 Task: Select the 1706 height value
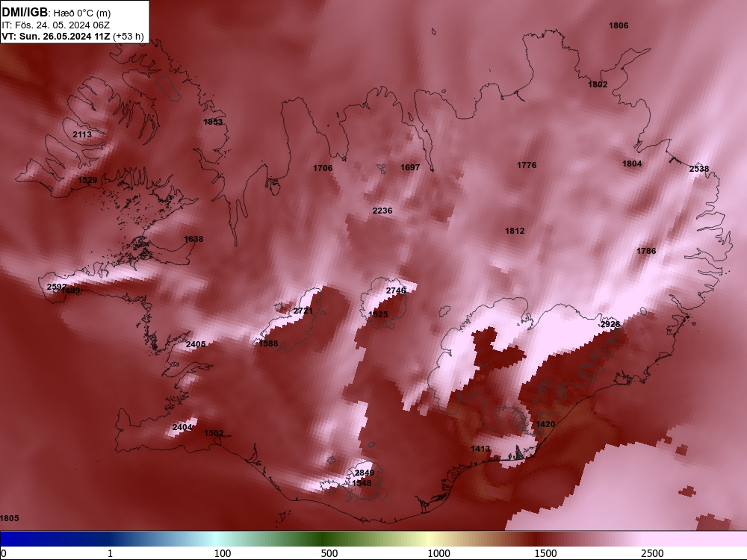pyautogui.click(x=323, y=168)
